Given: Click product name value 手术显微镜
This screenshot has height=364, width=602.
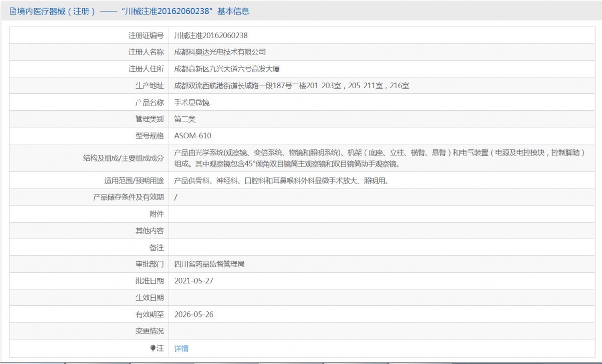Looking at the screenshot, I should tap(192, 102).
